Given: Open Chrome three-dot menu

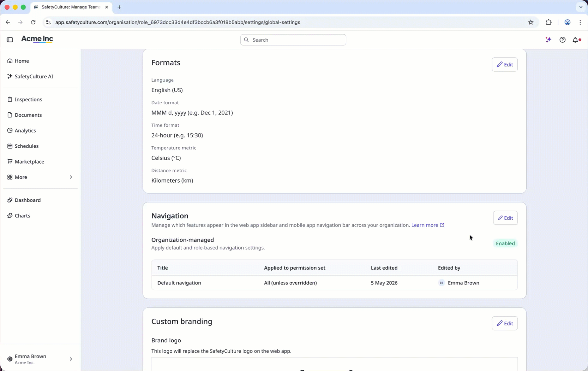Looking at the screenshot, I should pos(580,22).
